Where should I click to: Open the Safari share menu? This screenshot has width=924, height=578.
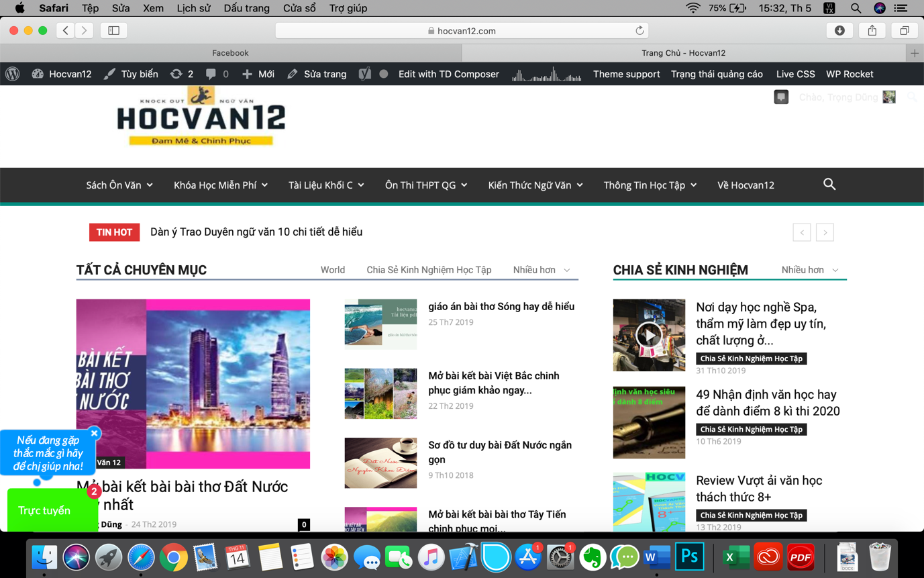(x=872, y=30)
